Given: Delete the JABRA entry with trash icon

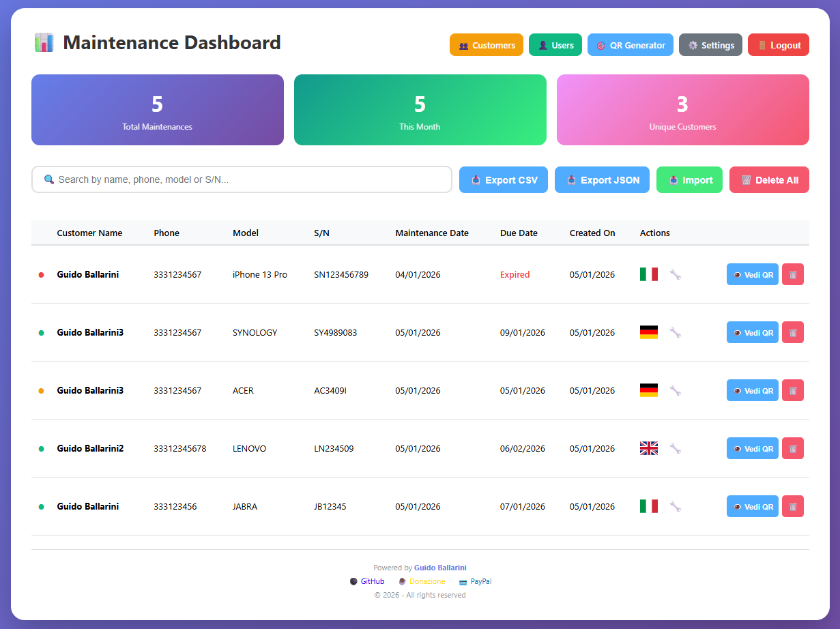Looking at the screenshot, I should coord(793,506).
